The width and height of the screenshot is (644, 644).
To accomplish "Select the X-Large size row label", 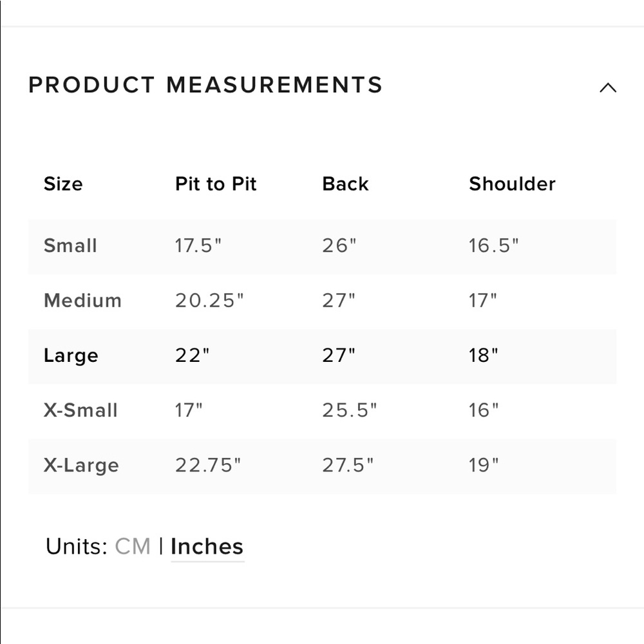I will tap(81, 466).
